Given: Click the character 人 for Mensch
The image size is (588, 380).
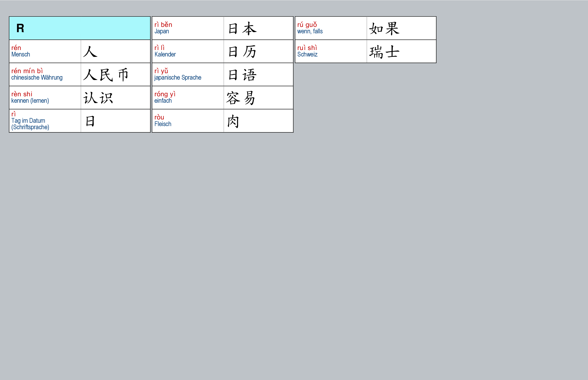Looking at the screenshot, I should pos(90,52).
